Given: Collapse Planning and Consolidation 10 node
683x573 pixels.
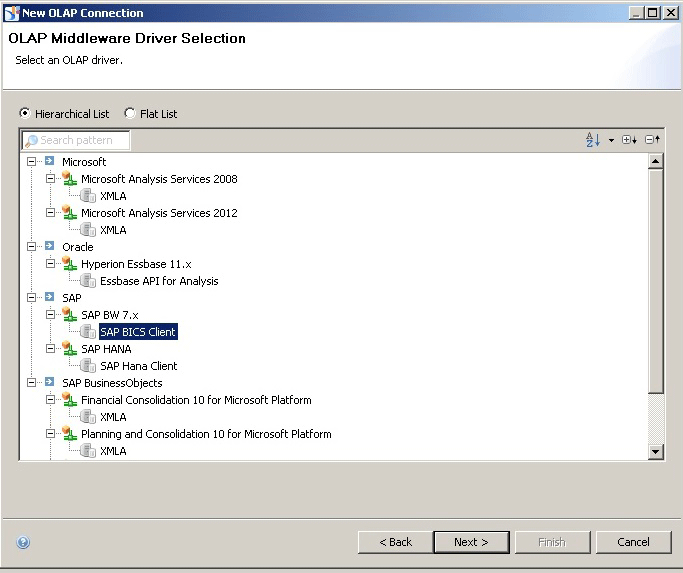Looking at the screenshot, I should pyautogui.click(x=51, y=434).
